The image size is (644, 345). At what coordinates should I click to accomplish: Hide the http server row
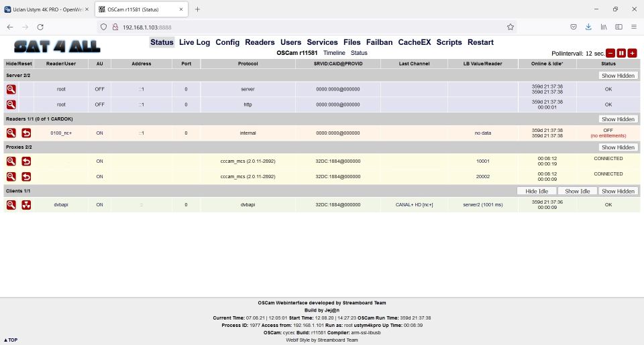click(x=11, y=104)
